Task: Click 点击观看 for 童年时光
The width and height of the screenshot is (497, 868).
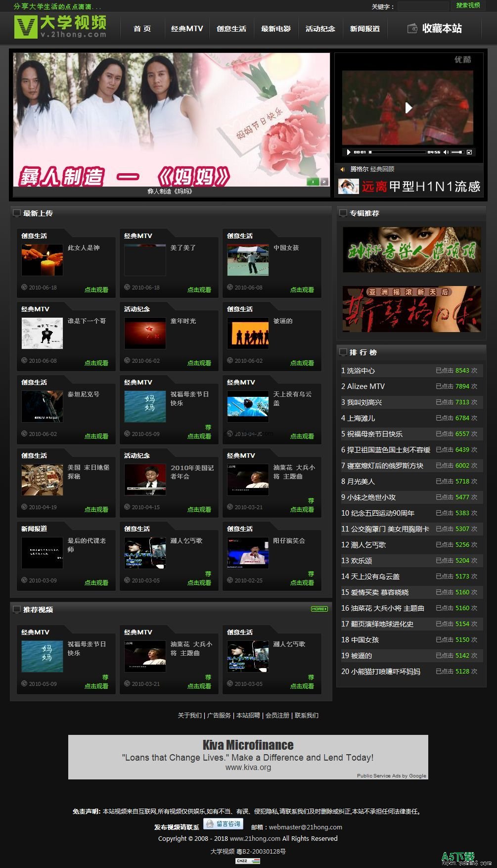Action: pyautogui.click(x=199, y=363)
